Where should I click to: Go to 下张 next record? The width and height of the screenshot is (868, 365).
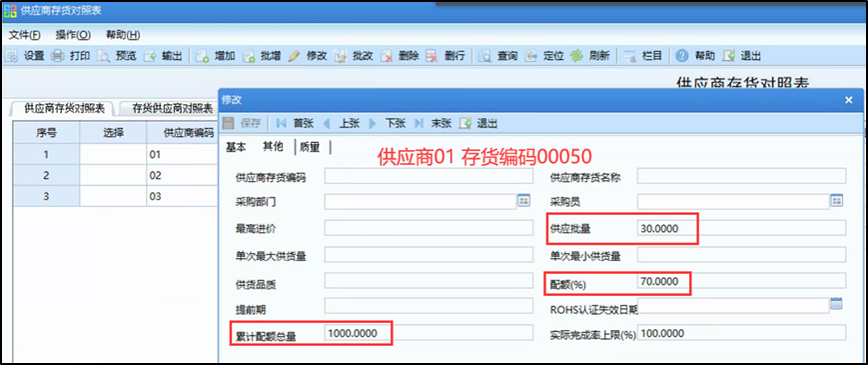[387, 124]
